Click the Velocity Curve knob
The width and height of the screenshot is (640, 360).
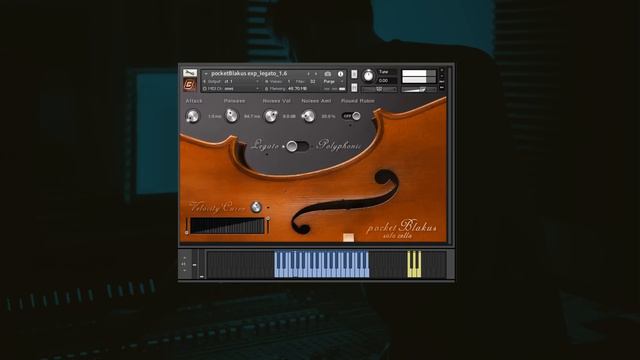(256, 207)
